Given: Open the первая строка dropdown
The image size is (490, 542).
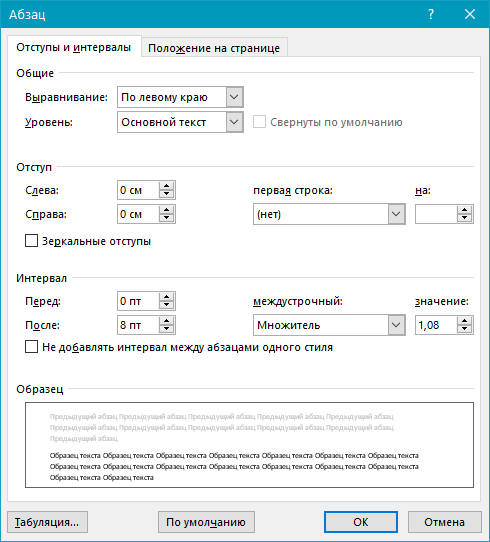Looking at the screenshot, I should (396, 214).
